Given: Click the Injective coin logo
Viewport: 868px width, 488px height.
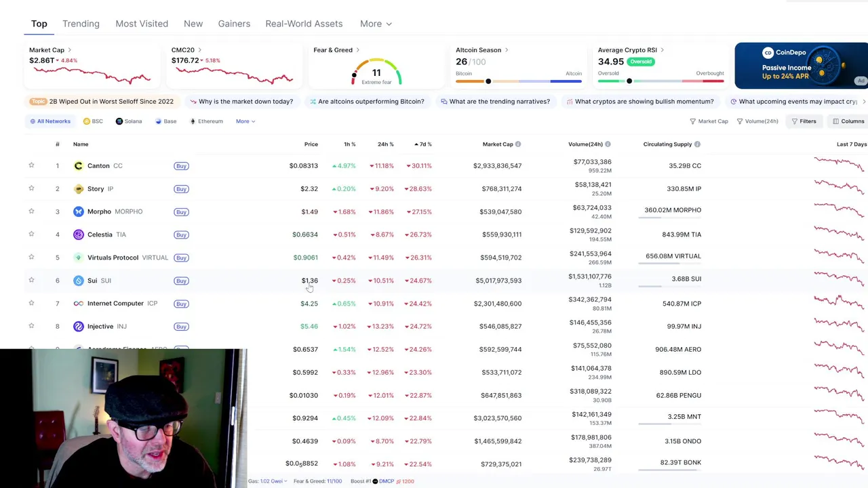Looking at the screenshot, I should tap(79, 326).
